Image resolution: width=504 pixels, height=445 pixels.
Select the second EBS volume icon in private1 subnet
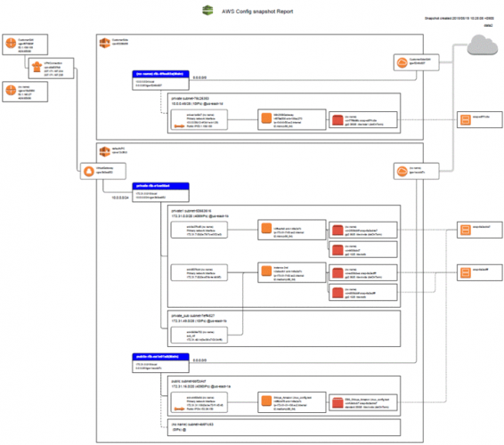(x=337, y=250)
